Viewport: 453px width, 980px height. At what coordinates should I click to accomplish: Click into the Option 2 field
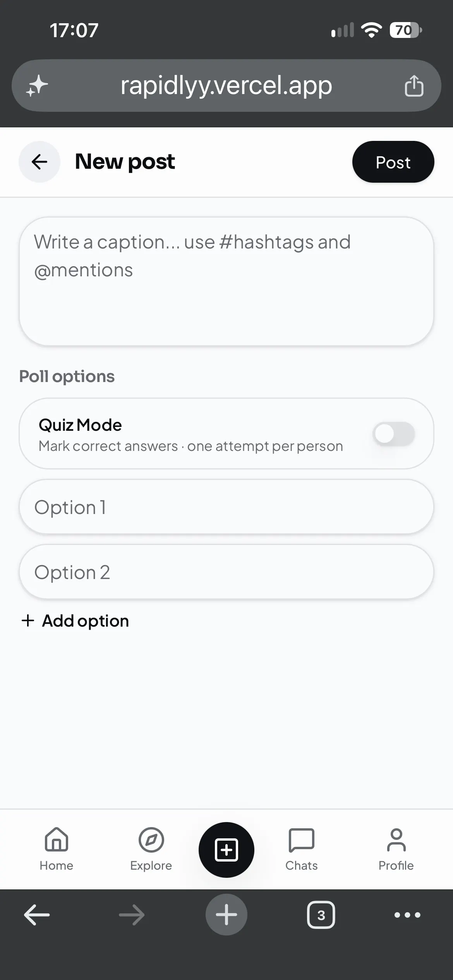[226, 572]
